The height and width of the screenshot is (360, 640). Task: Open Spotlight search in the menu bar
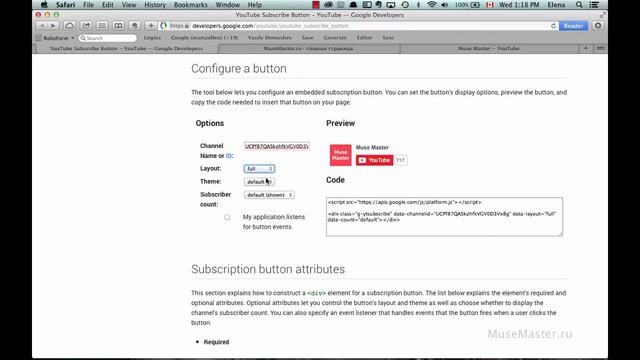point(579,5)
